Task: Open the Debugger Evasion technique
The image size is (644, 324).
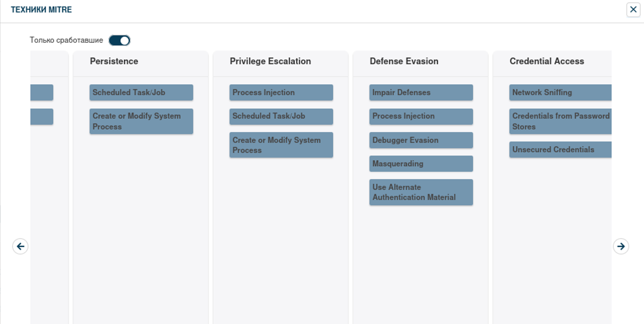Action: [420, 140]
